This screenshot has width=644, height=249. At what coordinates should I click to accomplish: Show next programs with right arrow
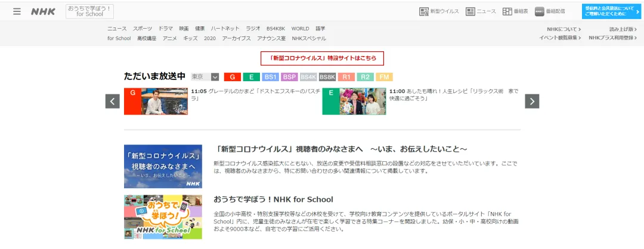(x=532, y=102)
